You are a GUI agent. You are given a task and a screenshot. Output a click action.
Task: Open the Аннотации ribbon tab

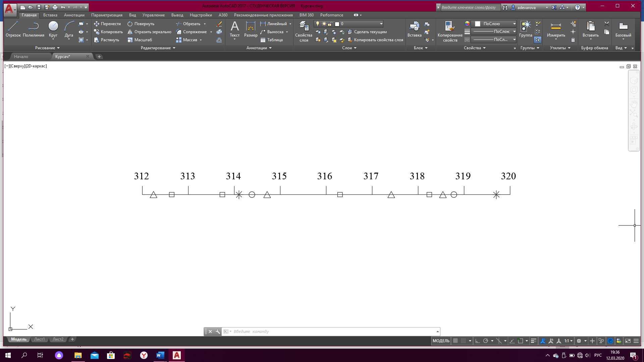click(74, 15)
